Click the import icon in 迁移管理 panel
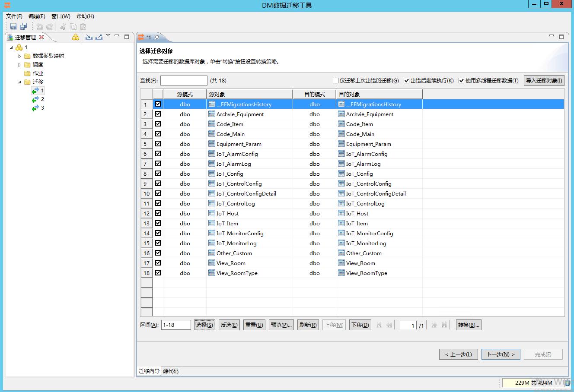 point(89,37)
